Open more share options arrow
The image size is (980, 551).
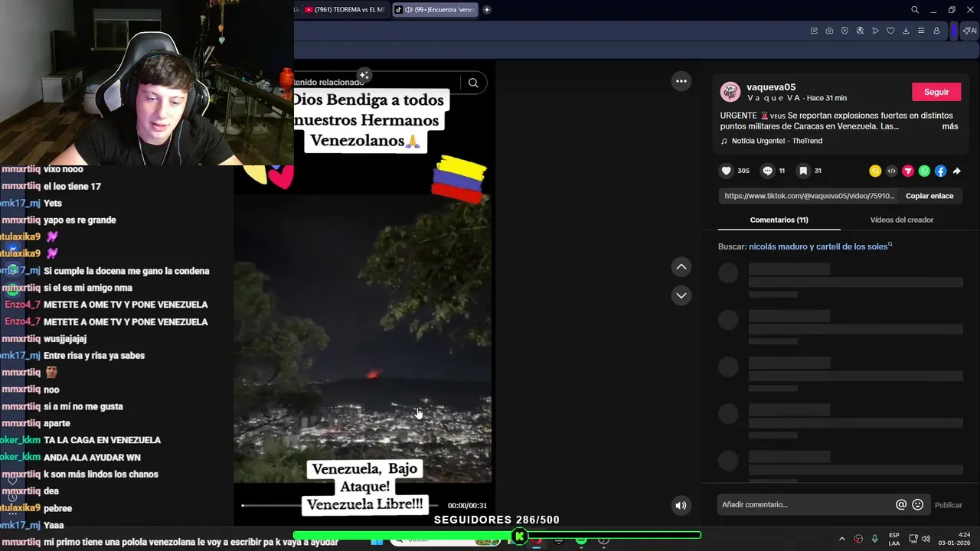(956, 171)
